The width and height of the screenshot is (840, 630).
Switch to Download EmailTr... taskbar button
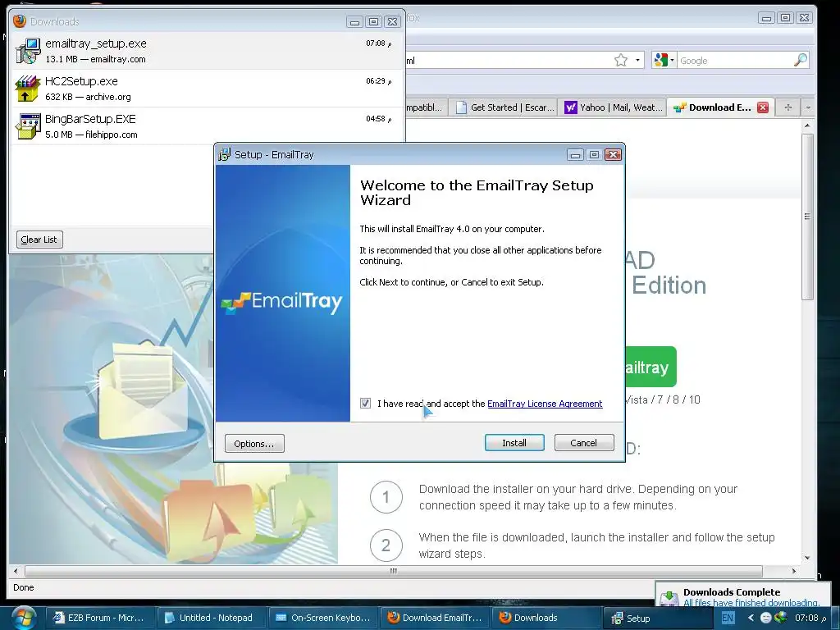click(435, 618)
